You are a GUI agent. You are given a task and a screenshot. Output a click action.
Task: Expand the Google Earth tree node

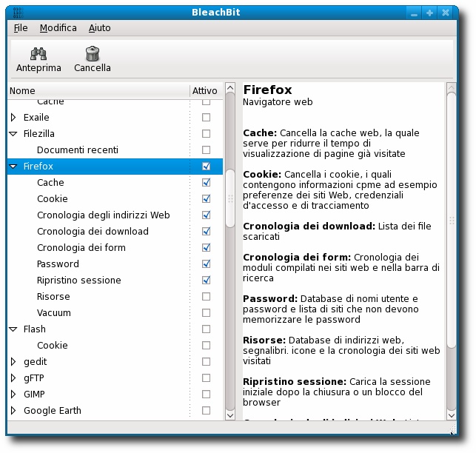coord(13,411)
